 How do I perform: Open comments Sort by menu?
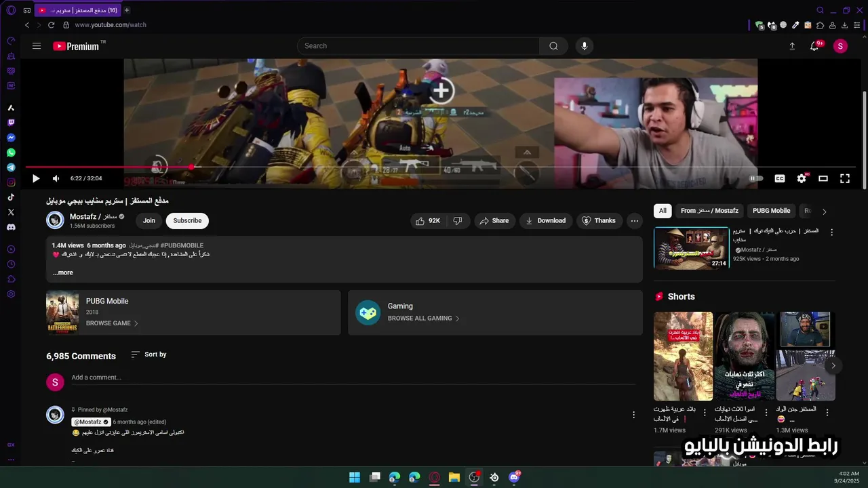point(149,354)
